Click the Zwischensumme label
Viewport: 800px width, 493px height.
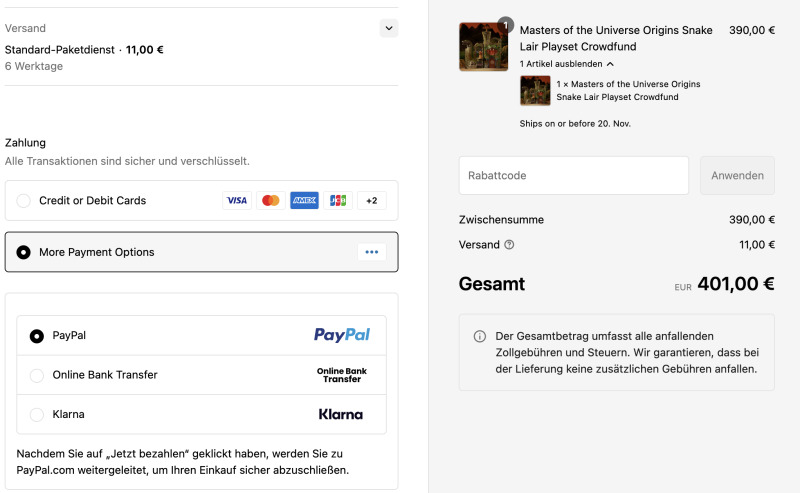tap(501, 219)
